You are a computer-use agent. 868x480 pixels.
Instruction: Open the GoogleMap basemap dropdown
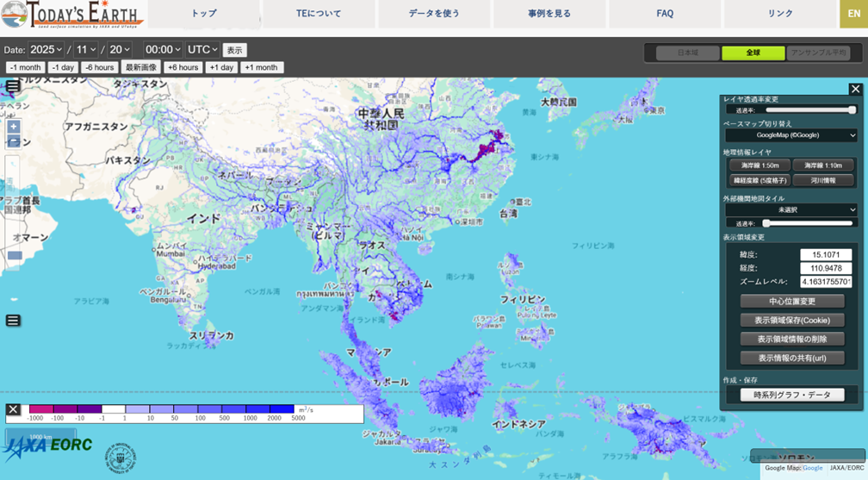[x=792, y=135]
